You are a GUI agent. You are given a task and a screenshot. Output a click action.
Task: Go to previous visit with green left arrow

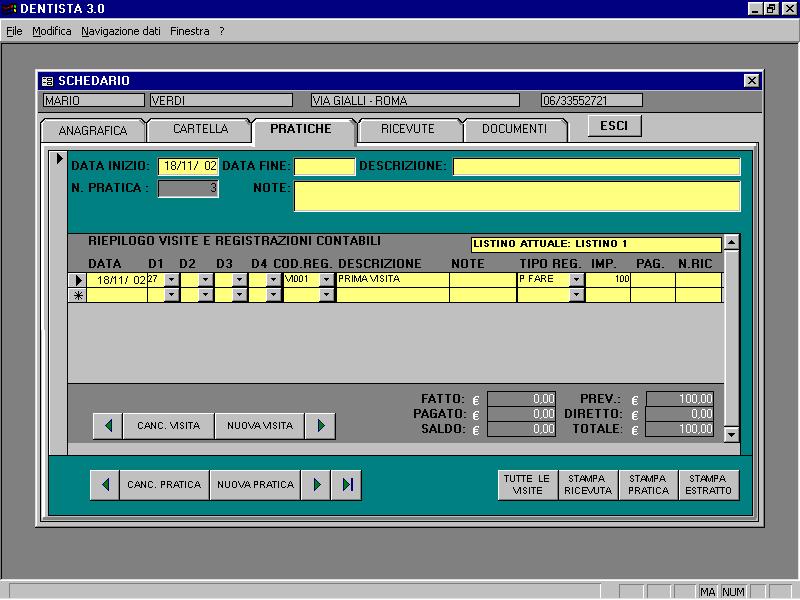pos(108,426)
